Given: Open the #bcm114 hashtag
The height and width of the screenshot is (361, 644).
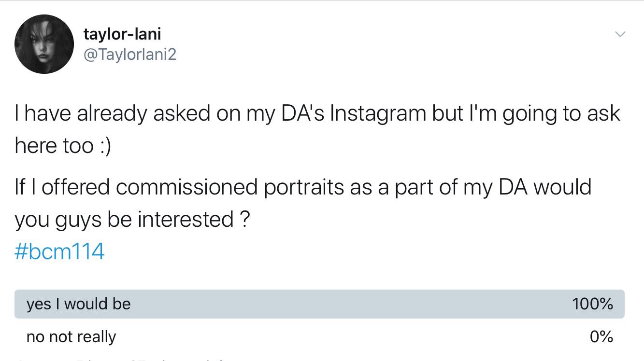Looking at the screenshot, I should [x=60, y=251].
